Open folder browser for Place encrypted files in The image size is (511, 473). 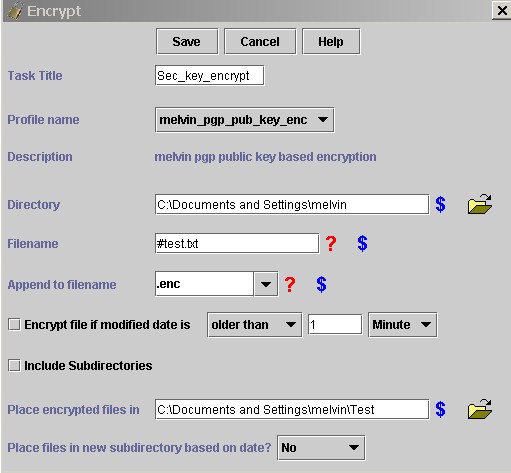coord(480,409)
